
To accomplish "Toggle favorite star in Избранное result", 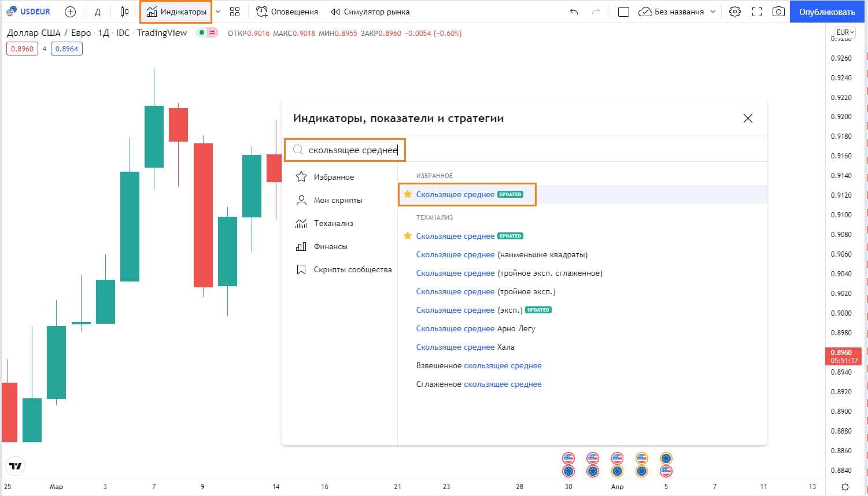I will 408,194.
